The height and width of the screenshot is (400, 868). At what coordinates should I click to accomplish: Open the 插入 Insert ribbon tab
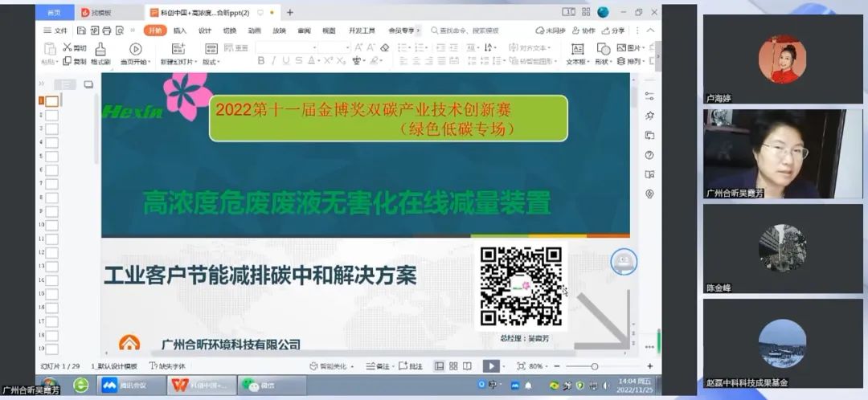point(180,31)
